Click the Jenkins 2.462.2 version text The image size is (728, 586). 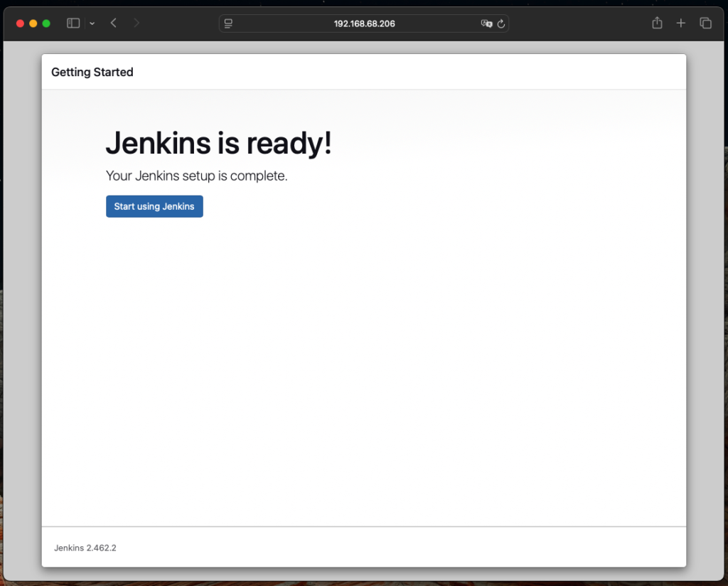pyautogui.click(x=85, y=548)
